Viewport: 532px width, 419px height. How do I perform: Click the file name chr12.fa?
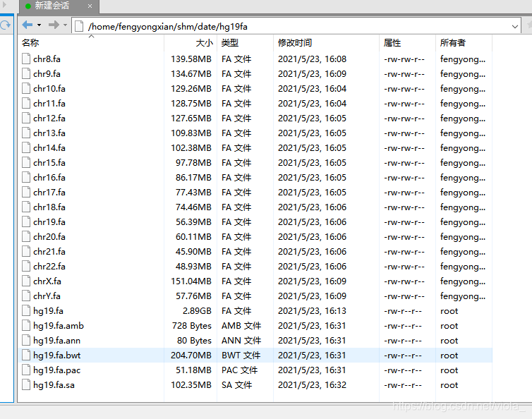49,118
